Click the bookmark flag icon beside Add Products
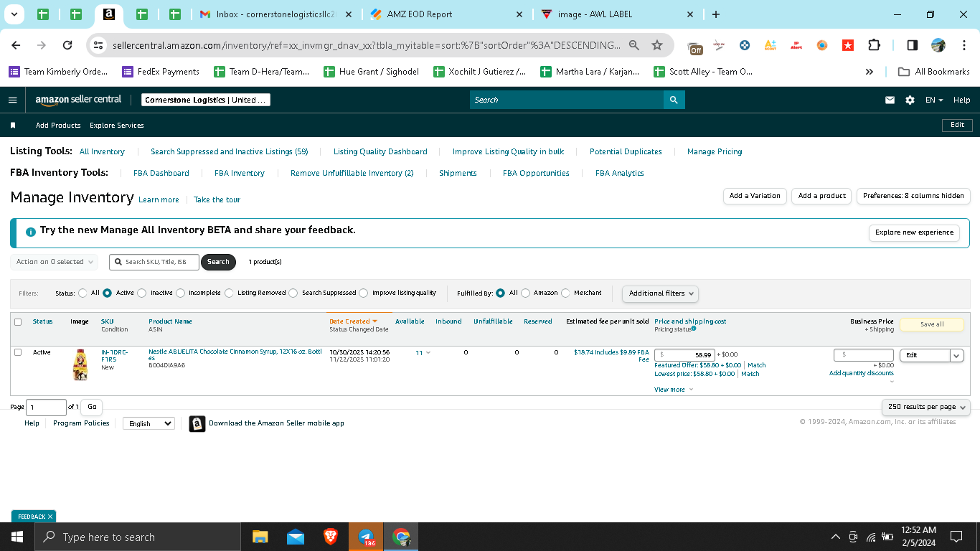980x551 pixels. coord(13,126)
